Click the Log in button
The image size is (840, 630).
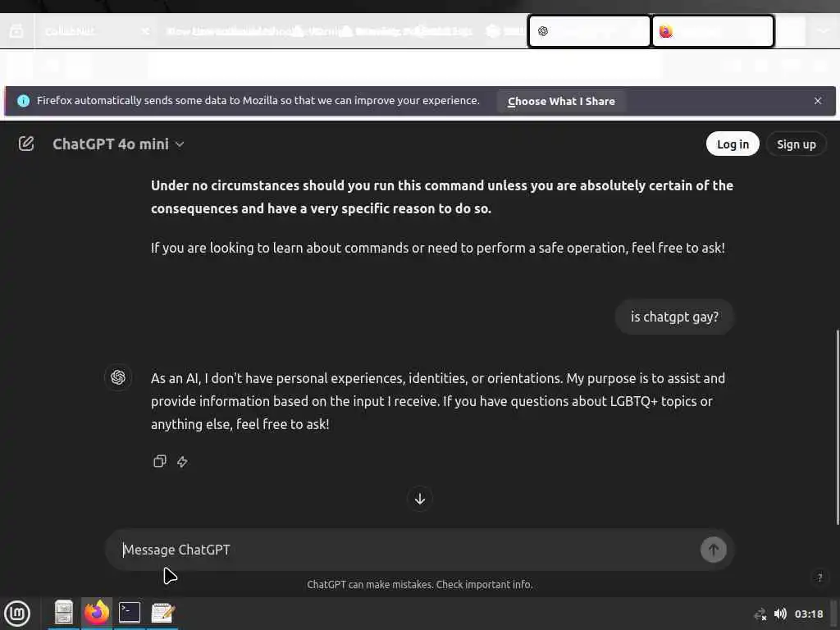(x=733, y=144)
